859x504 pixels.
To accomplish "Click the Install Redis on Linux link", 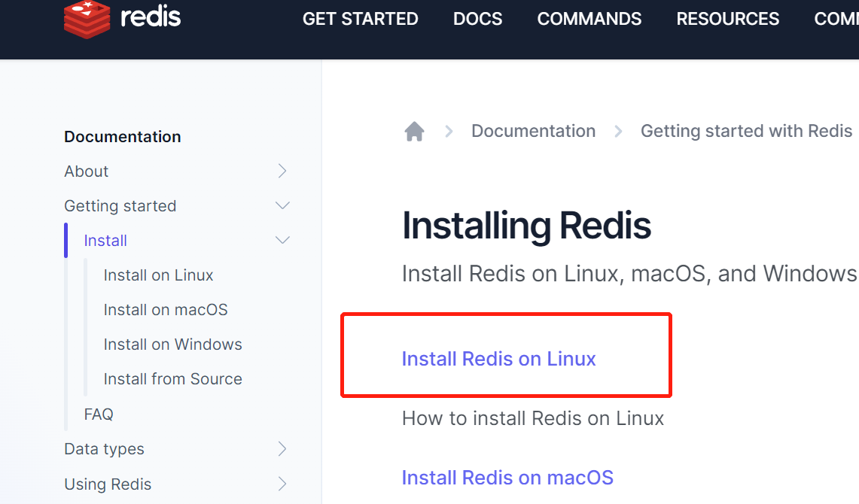I will click(x=498, y=359).
